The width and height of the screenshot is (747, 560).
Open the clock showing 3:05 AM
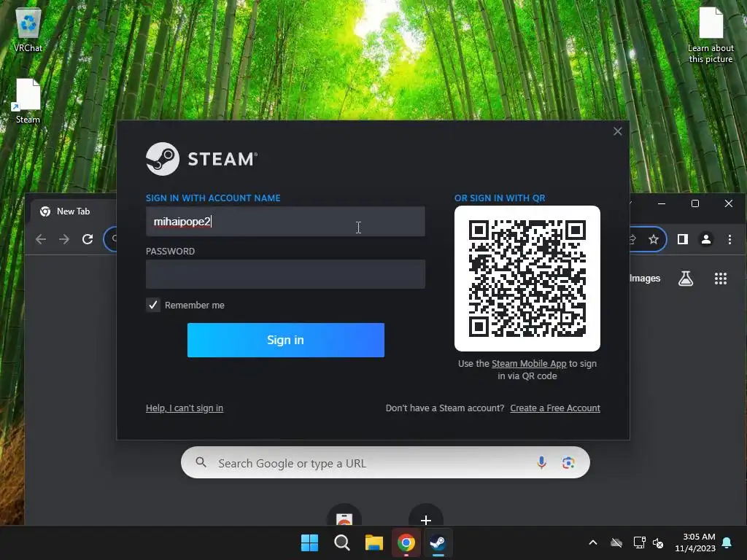click(x=695, y=542)
